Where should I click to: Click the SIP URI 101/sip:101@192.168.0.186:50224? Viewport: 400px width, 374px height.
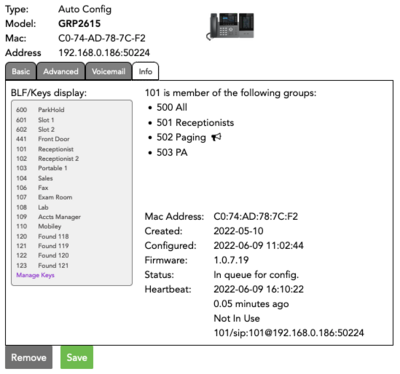[x=289, y=333]
